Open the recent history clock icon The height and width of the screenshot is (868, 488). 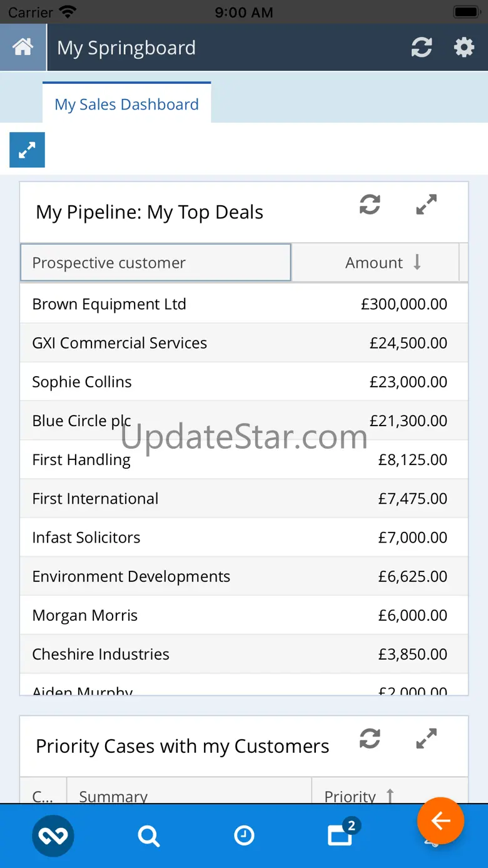point(244,835)
